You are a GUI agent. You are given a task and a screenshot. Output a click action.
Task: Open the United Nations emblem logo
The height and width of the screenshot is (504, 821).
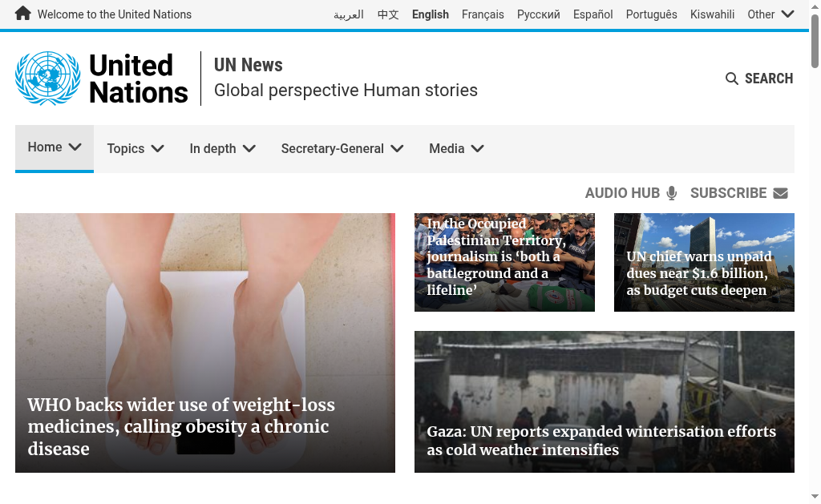[x=47, y=79]
